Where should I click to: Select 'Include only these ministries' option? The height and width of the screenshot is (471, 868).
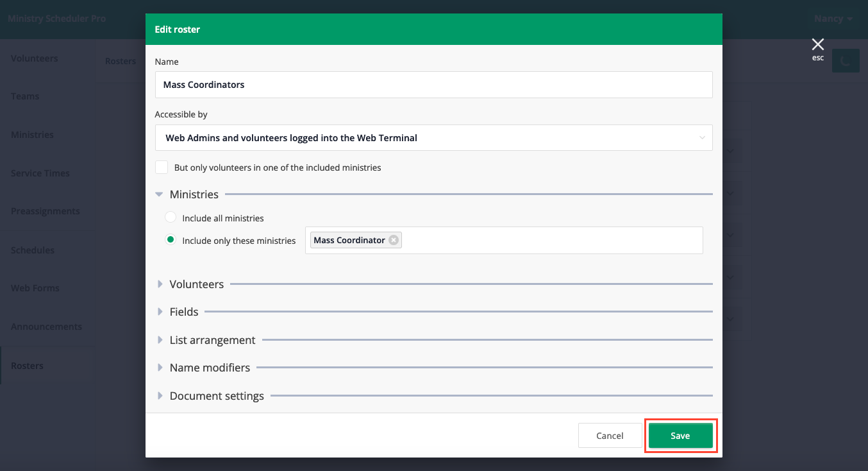(171, 240)
